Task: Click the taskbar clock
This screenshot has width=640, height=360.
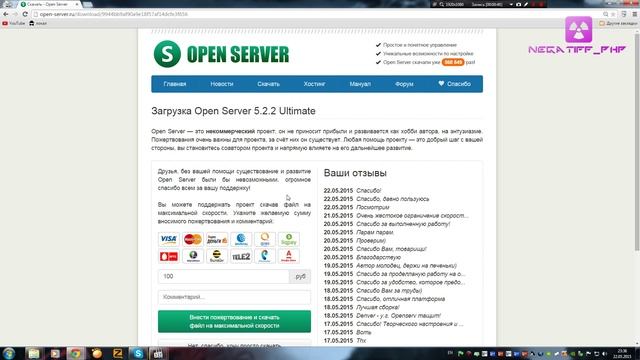Action: click(622, 353)
